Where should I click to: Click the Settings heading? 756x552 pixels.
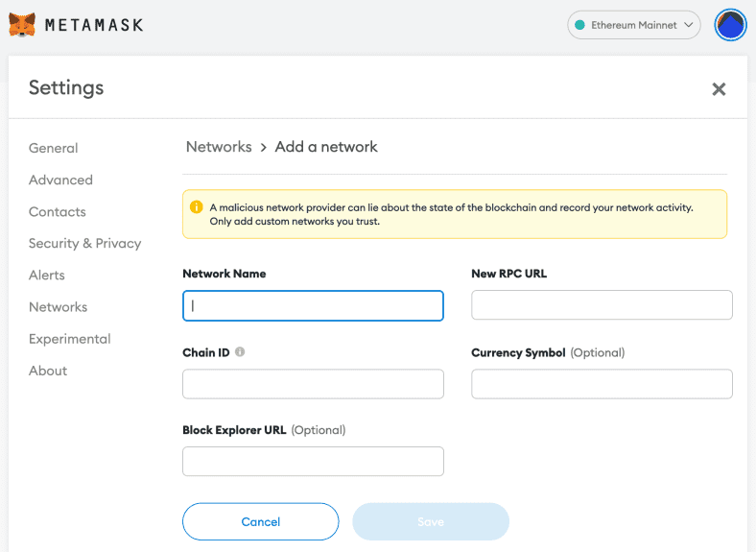(x=66, y=87)
